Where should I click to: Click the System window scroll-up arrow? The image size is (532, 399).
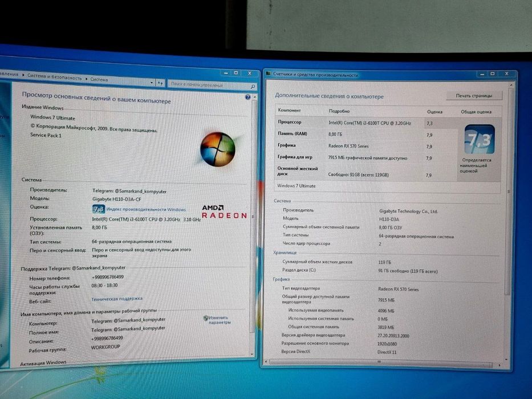[254, 97]
